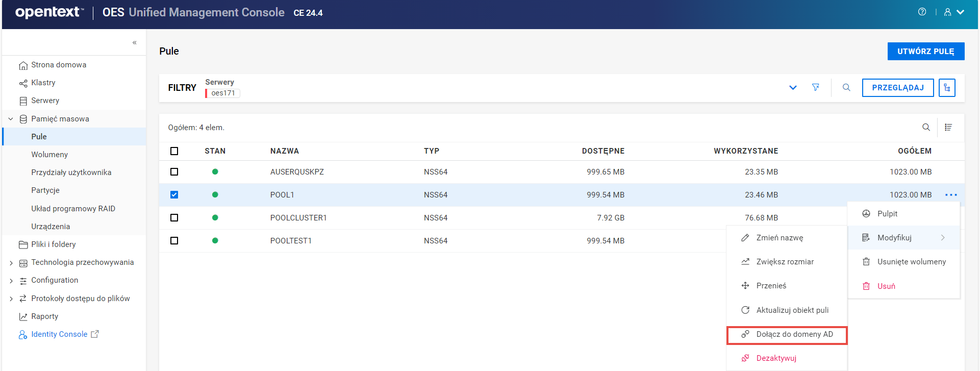Click the table search magnifier icon
This screenshot has width=980, height=371.
[926, 127]
